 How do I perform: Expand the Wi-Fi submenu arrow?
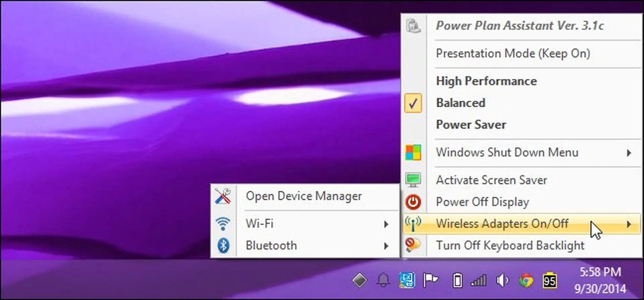click(x=386, y=224)
